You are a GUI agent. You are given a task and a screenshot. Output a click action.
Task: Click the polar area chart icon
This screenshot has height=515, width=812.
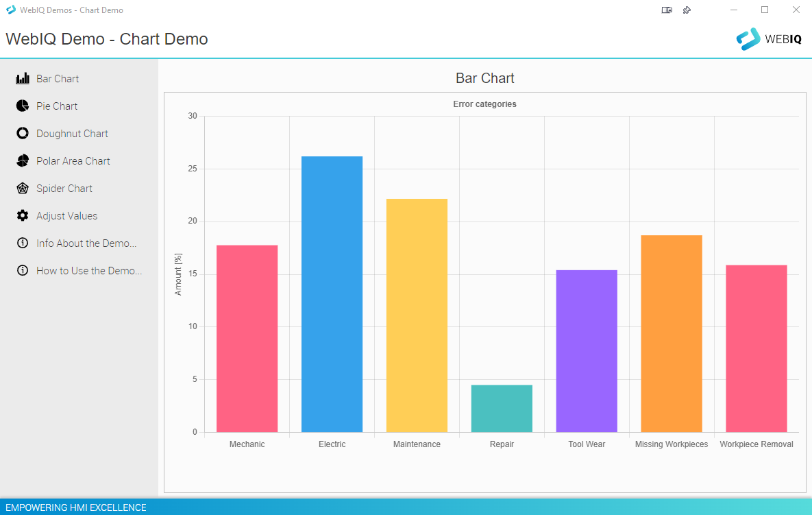click(x=22, y=161)
